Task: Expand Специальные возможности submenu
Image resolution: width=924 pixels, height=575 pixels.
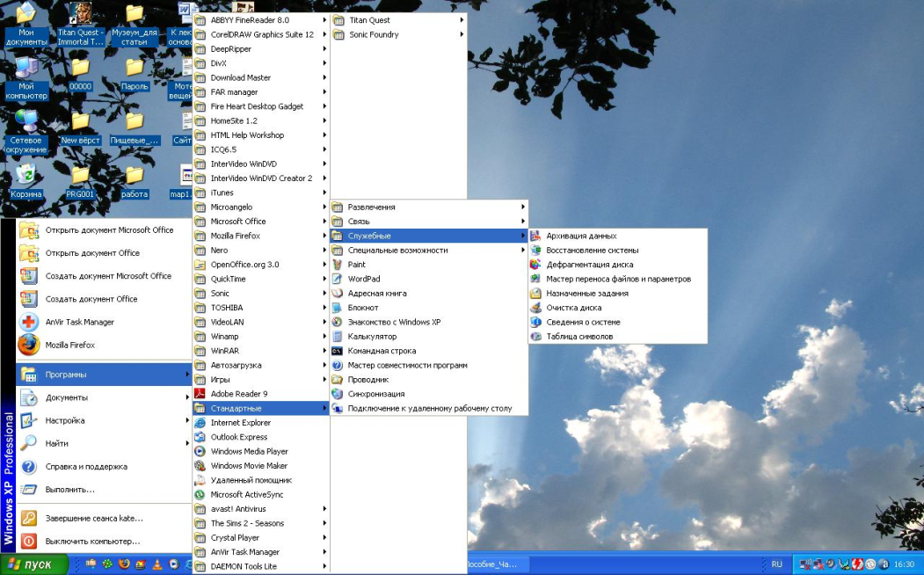Action: (428, 251)
